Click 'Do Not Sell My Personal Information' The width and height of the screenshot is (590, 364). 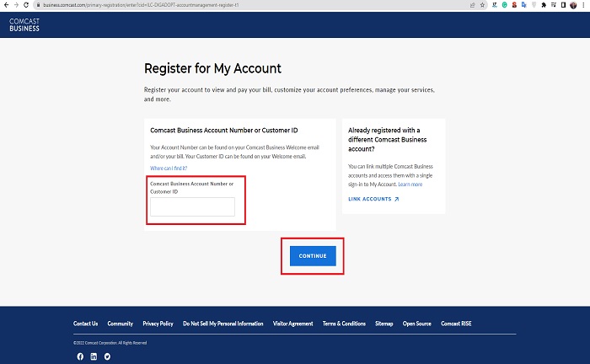point(223,324)
